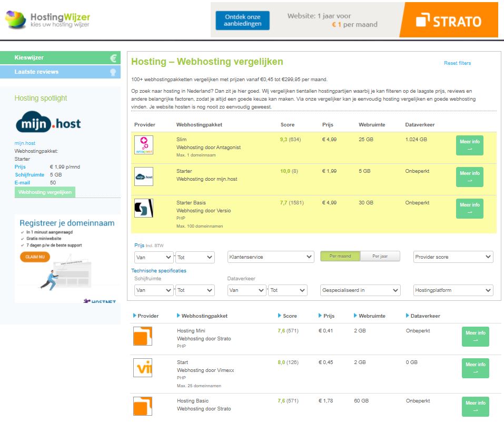This screenshot has height=422, width=504.
Task: Click the Vimexx provider logo
Action: [144, 368]
